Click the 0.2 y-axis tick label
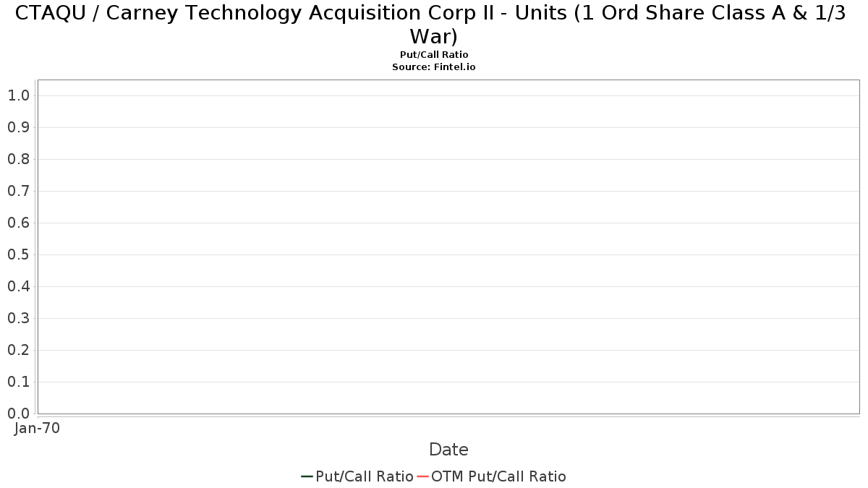868x488 pixels. (18, 350)
